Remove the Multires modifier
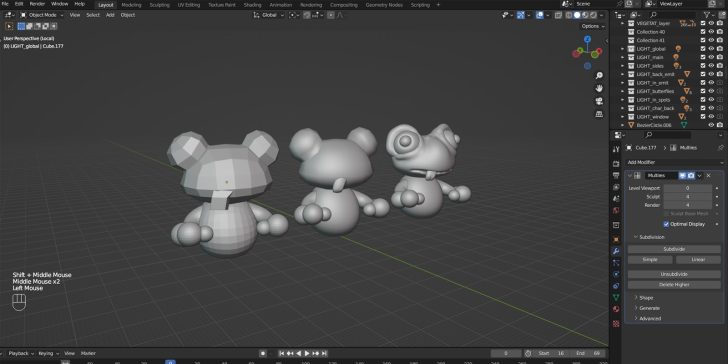 click(708, 176)
